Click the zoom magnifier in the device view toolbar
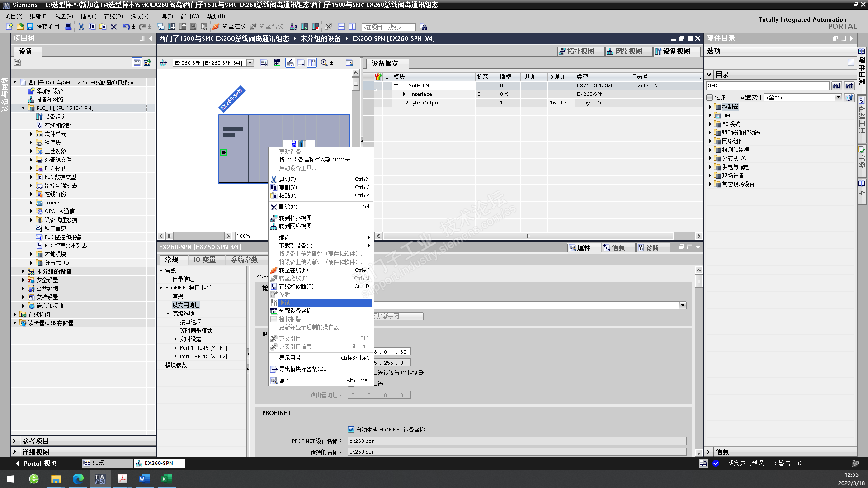 coord(324,63)
